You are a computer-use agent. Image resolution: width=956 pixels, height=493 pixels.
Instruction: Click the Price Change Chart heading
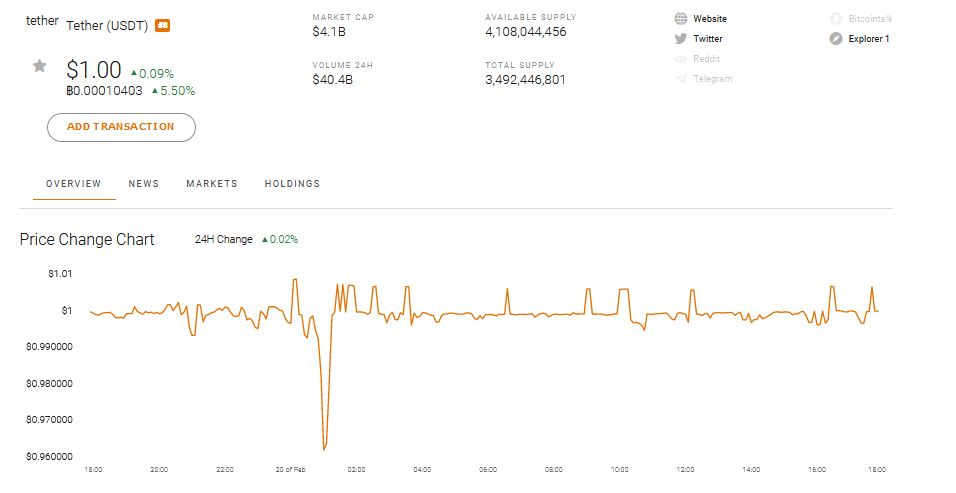point(87,239)
